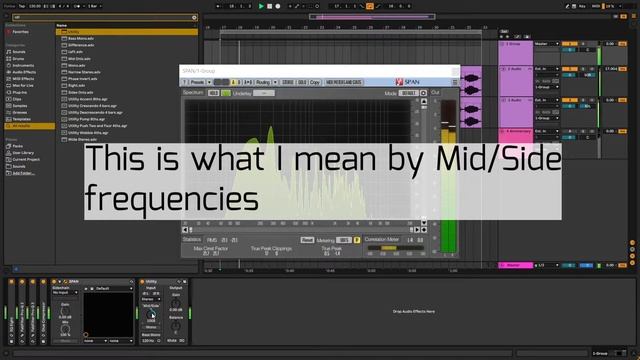Open the SPAN Sidechain No Input dropdown
This screenshot has height=360, width=640.
point(65,293)
